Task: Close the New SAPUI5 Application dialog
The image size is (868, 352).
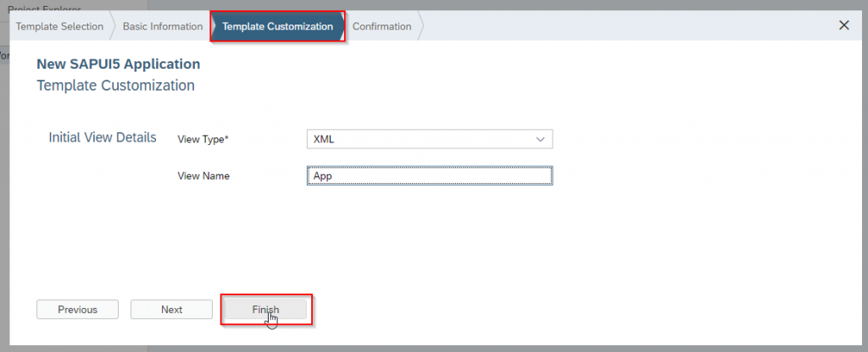Action: tap(843, 25)
